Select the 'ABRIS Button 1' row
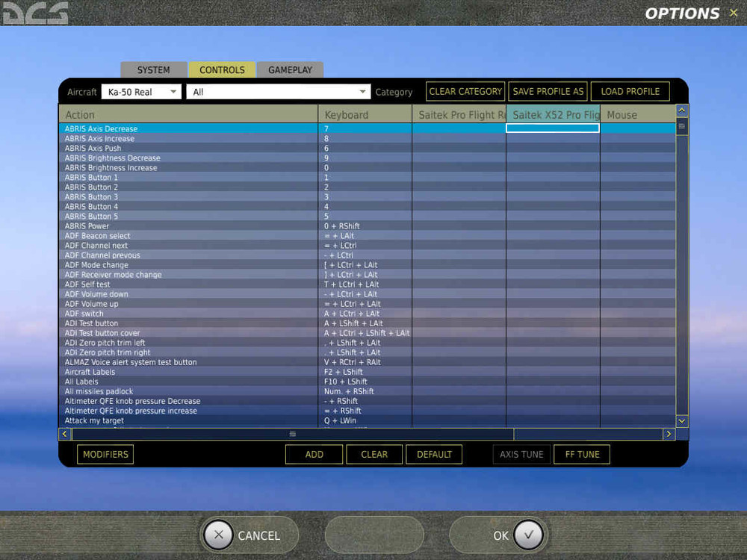 [x=367, y=177]
